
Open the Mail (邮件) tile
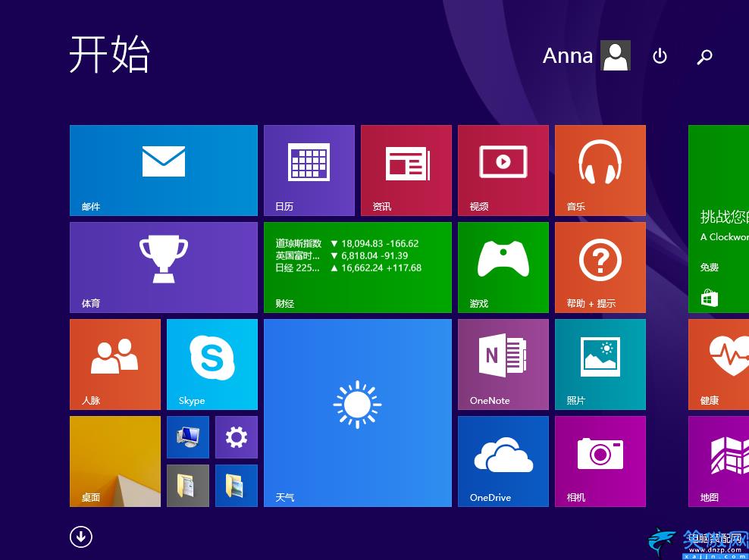163,171
